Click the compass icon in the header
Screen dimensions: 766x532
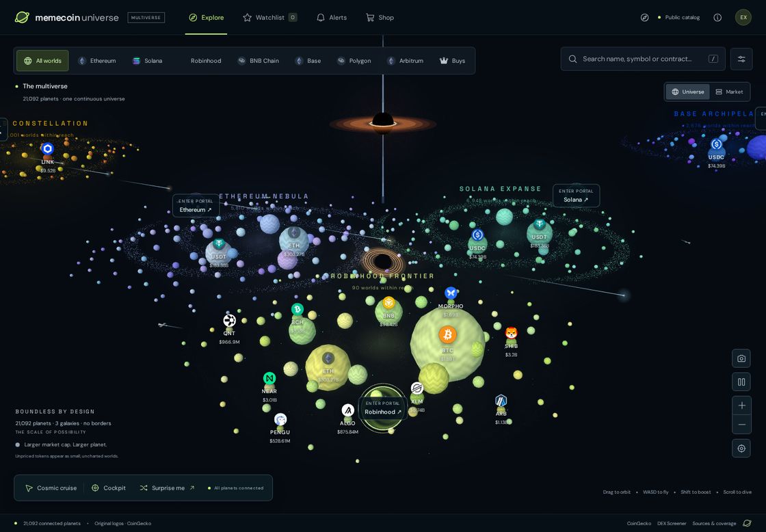tap(645, 18)
